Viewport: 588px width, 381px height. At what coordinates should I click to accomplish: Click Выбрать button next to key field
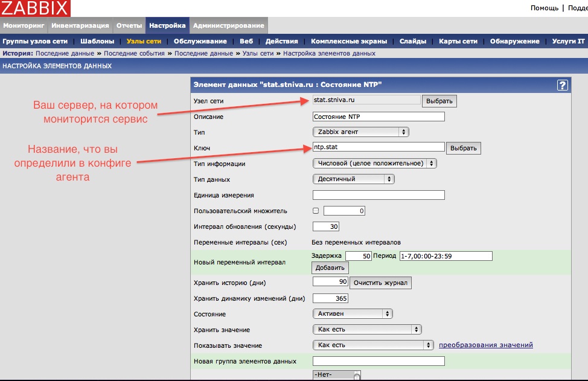coord(464,148)
